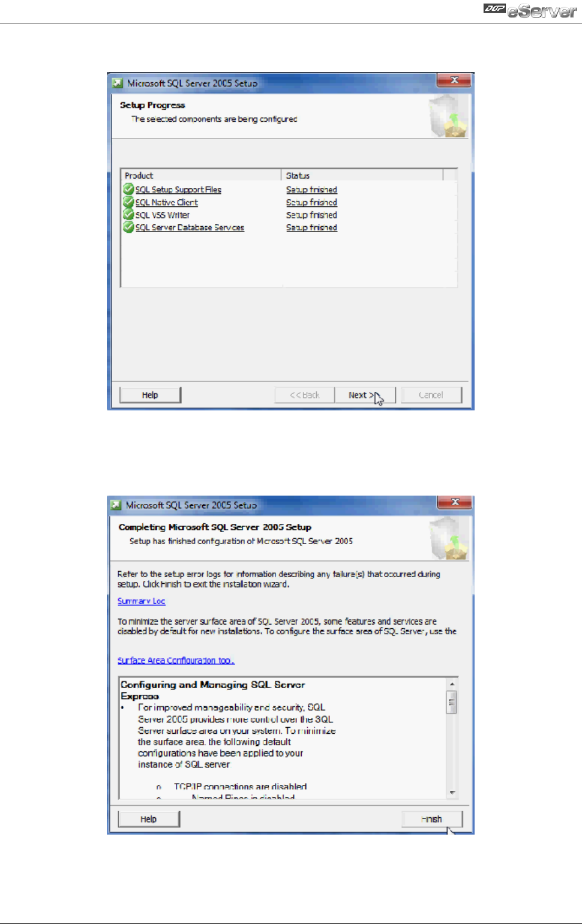
Task: Select Setup finished status of SQL VSS Writer
Action: pyautogui.click(x=311, y=215)
